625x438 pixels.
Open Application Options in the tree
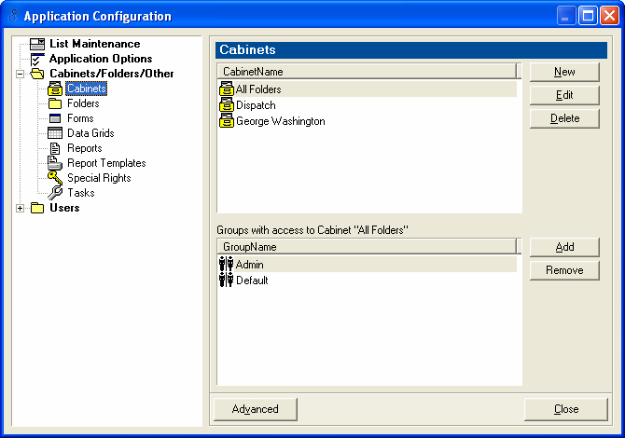point(101,59)
